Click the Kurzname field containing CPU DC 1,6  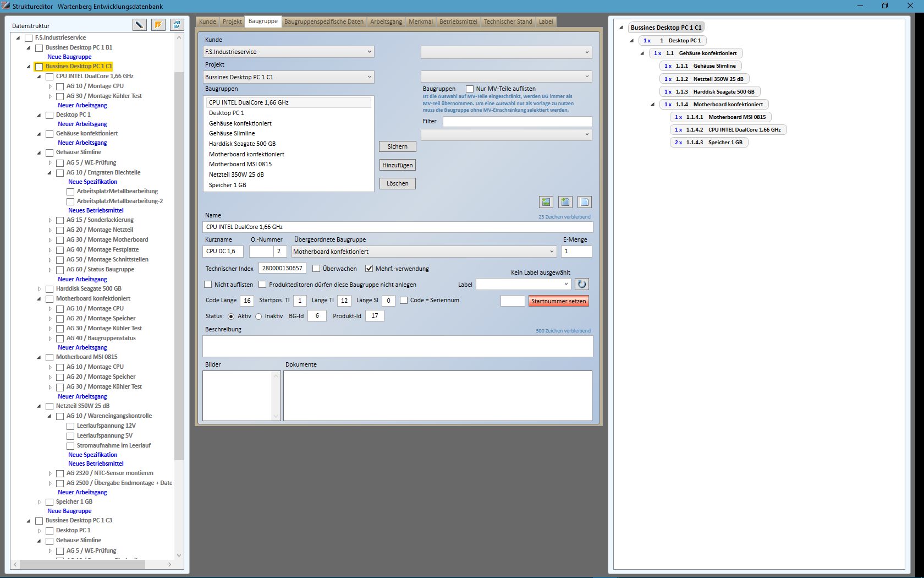(x=223, y=252)
